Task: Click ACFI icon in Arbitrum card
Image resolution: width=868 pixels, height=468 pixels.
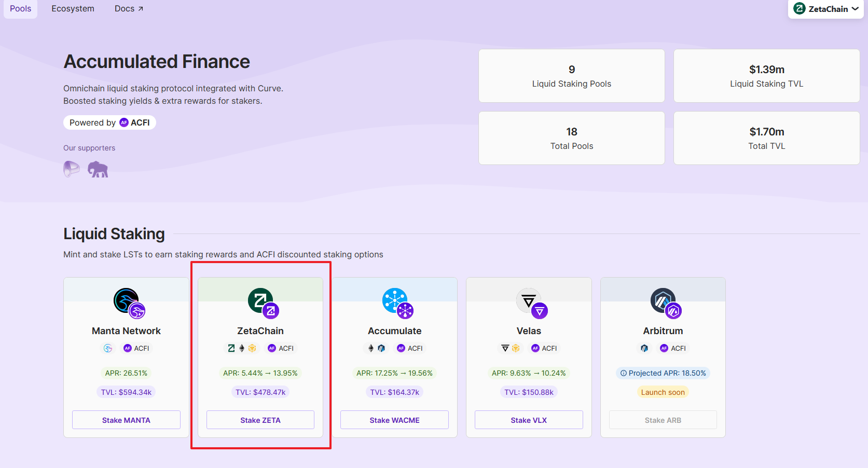Action: point(664,348)
